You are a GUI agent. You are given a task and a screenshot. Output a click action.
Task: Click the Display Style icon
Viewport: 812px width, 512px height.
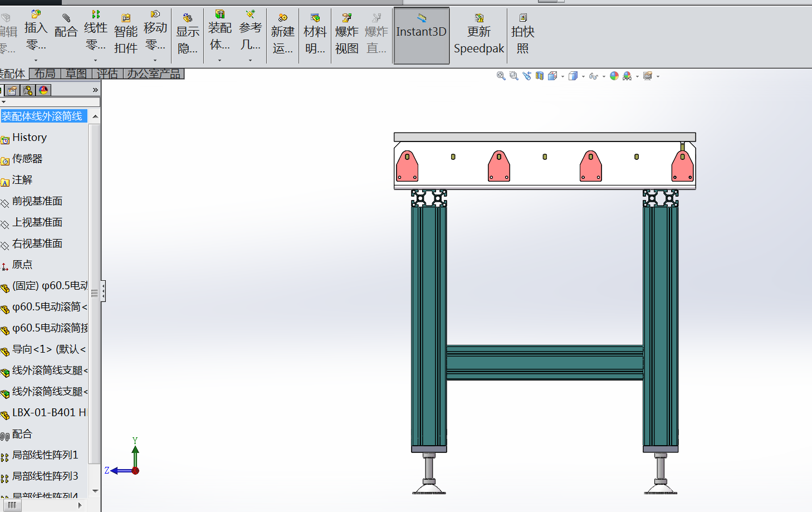point(573,76)
